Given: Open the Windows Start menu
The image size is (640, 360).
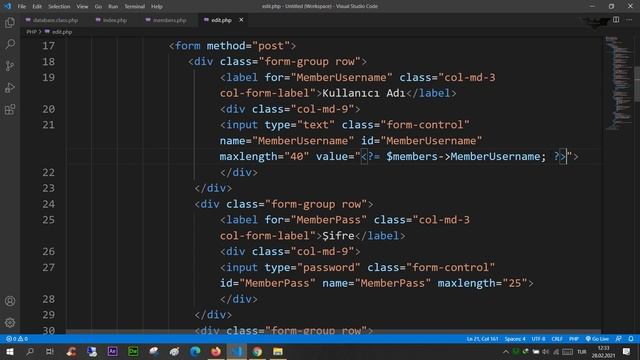Looking at the screenshot, I should (9, 351).
